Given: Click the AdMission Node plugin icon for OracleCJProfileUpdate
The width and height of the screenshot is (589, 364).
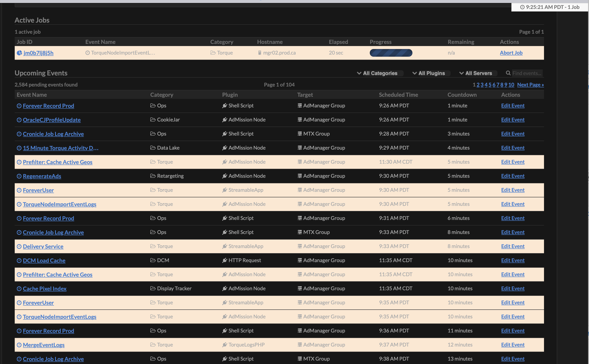Looking at the screenshot, I should pyautogui.click(x=224, y=119).
